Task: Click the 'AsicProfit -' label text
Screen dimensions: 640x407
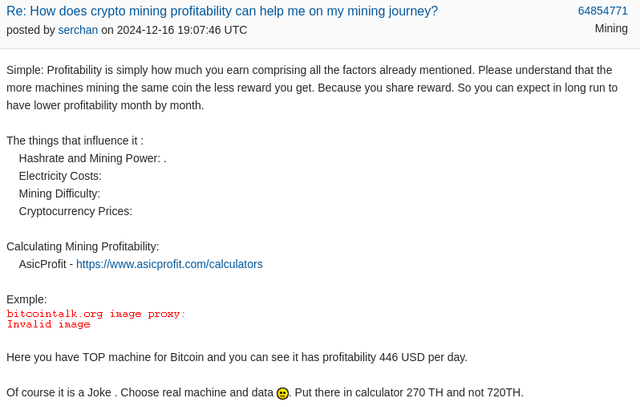Action: 46,264
